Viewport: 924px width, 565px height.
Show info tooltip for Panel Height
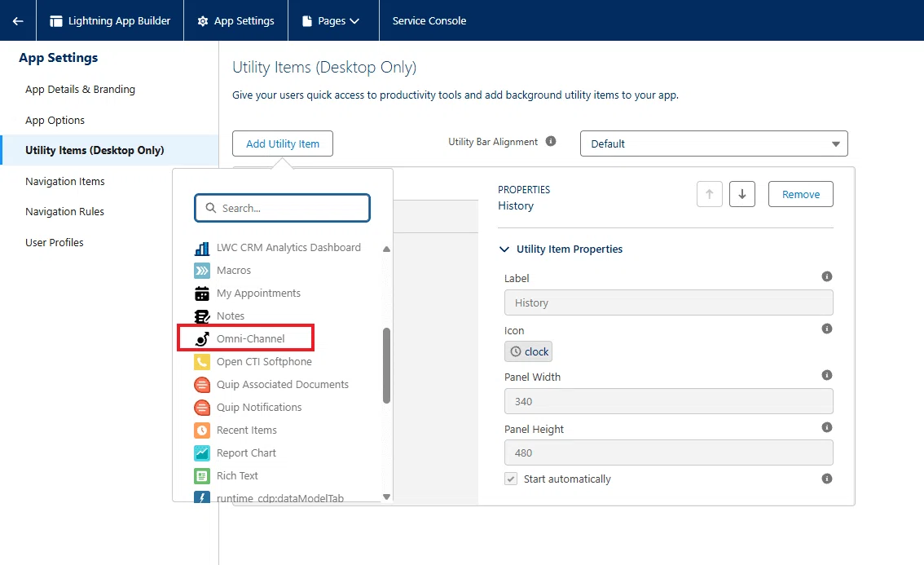827,427
